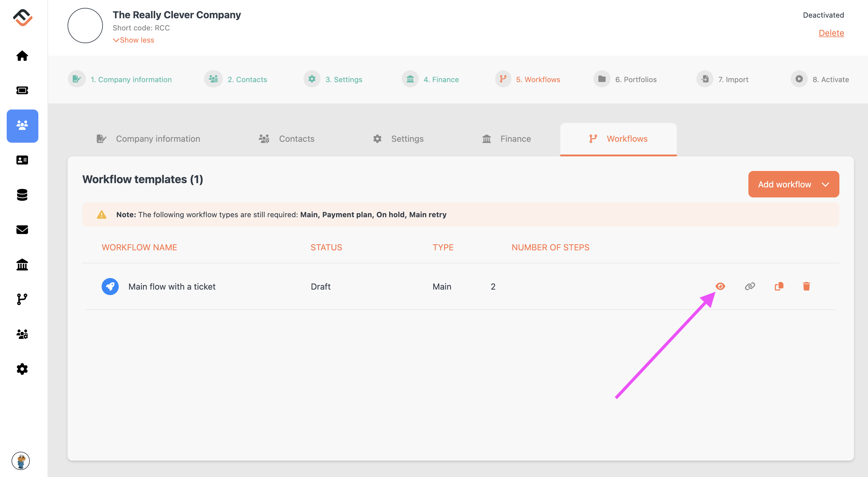
Task: Click the warning triangle icon in note
Action: [x=101, y=214]
